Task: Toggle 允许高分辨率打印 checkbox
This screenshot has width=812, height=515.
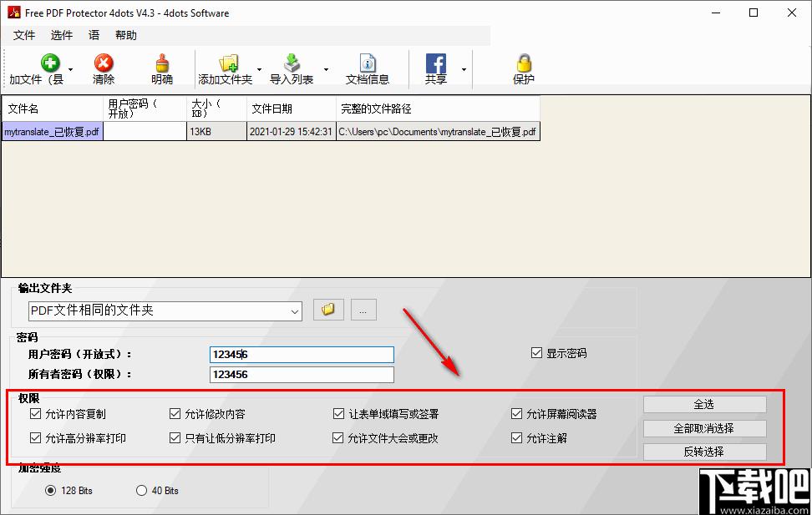Action: pos(35,438)
